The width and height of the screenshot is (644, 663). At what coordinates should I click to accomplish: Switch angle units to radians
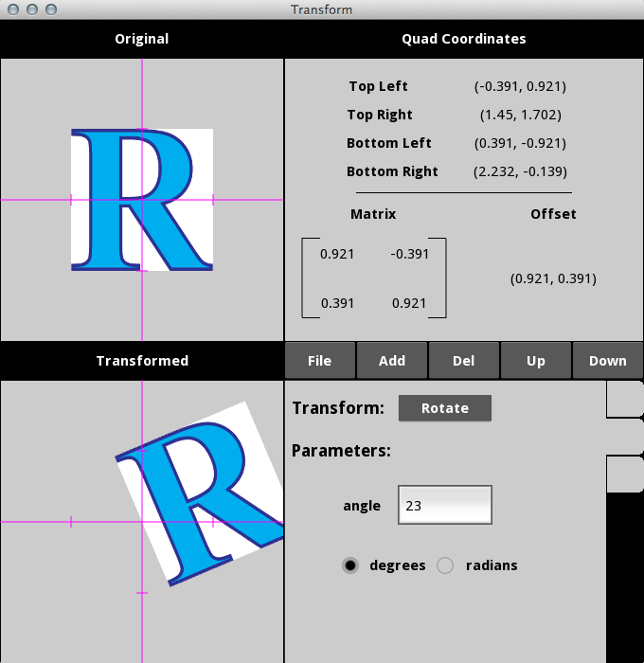coord(446,565)
